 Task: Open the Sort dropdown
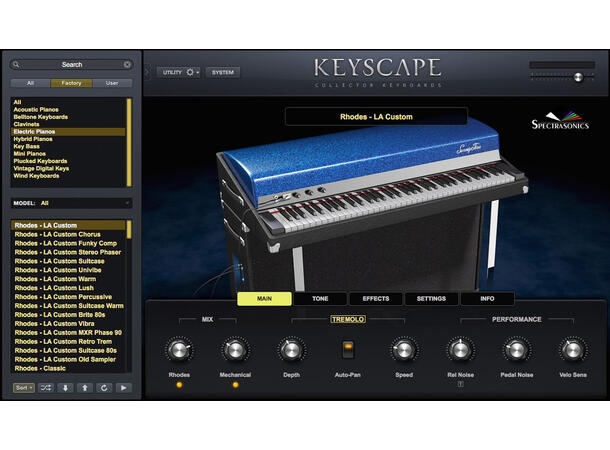pos(24,388)
